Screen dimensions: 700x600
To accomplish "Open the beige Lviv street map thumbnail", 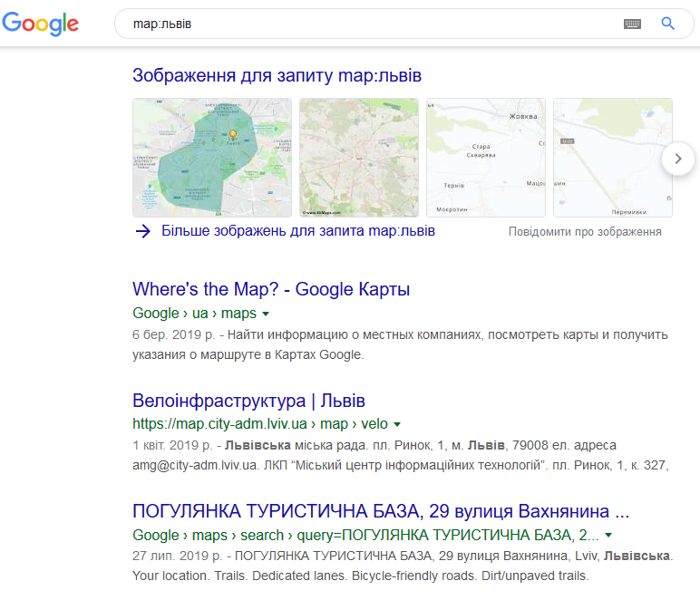I will tap(359, 158).
